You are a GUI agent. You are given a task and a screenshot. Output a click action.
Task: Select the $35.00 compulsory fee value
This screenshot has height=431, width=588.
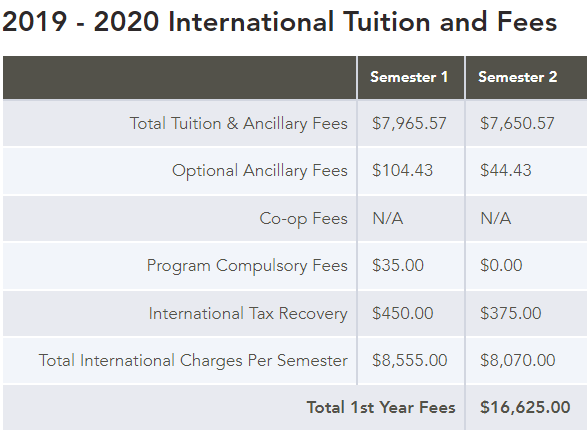point(398,265)
